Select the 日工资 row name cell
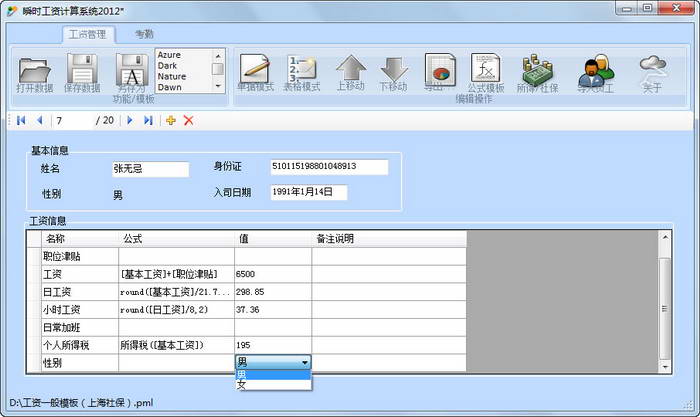Image resolution: width=700 pixels, height=417 pixels. 80,292
